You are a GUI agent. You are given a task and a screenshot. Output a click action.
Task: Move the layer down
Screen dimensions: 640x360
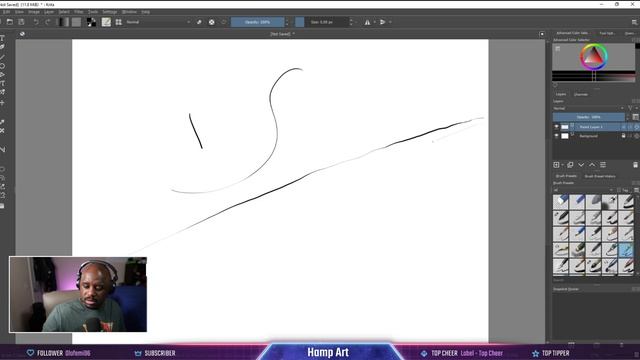click(x=581, y=165)
